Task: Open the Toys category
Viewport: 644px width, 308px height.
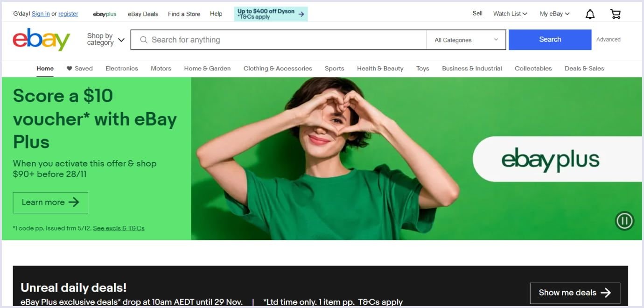Action: [x=423, y=68]
